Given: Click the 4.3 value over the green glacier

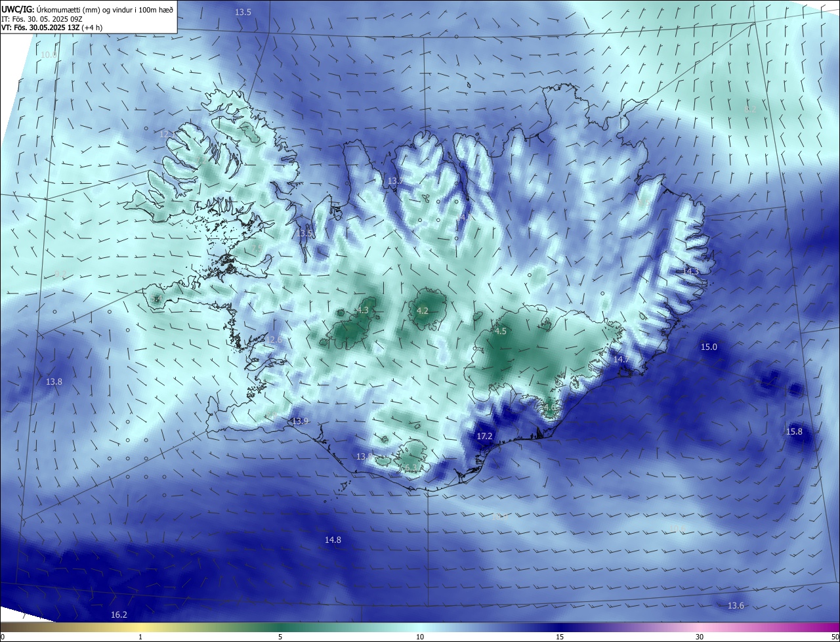Looking at the screenshot, I should [363, 310].
